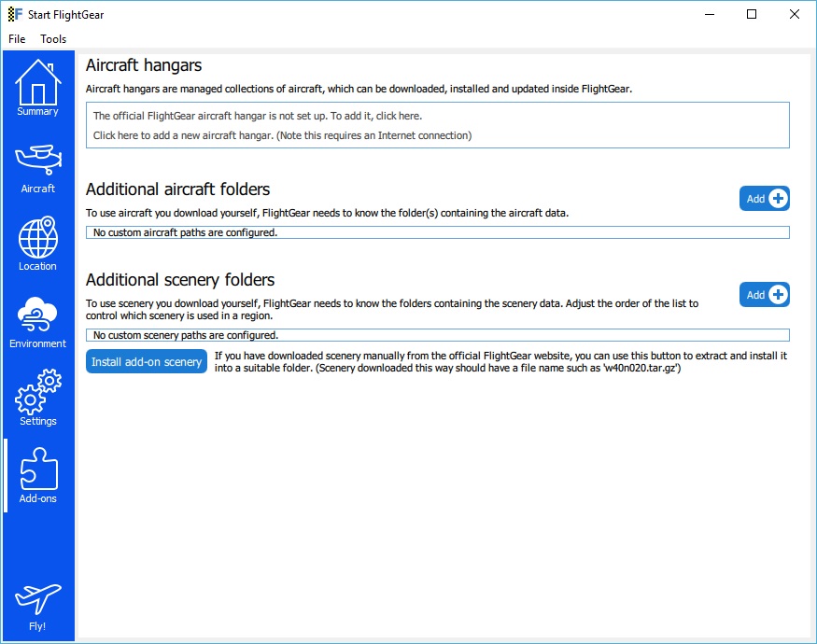
Task: Close the Start FlightGear window
Action: pyautogui.click(x=795, y=14)
